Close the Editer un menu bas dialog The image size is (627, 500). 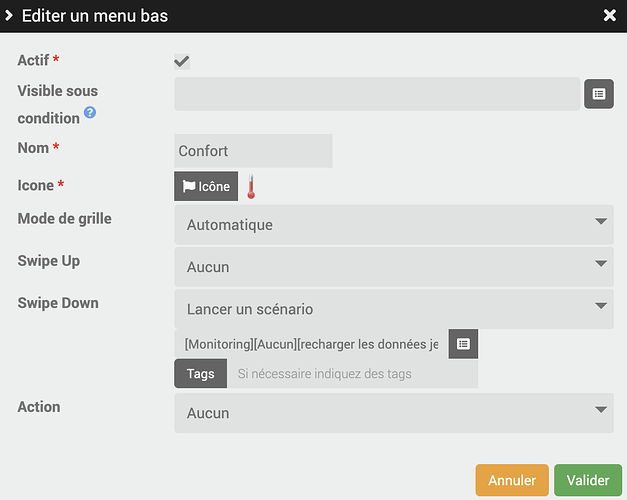[x=609, y=16]
